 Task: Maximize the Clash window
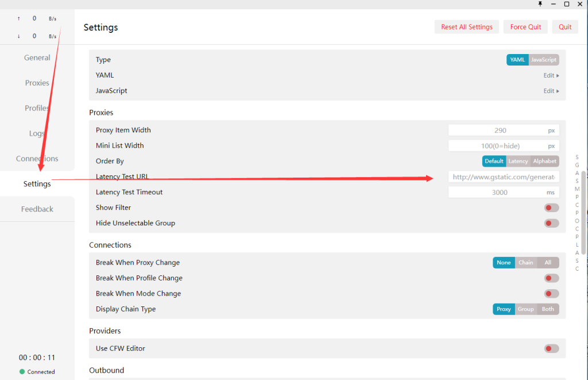click(567, 4)
